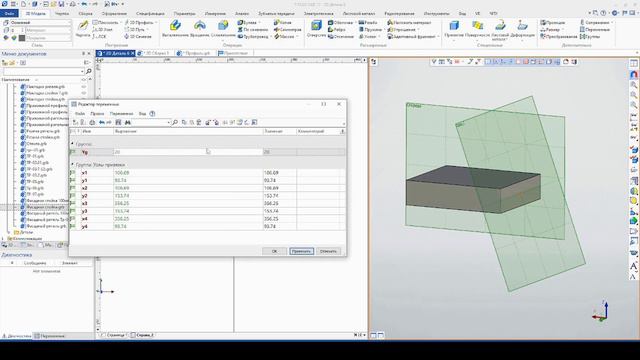Select the Rotation (Вращение) operation icon
This screenshot has height=360, width=640.
pyautogui.click(x=200, y=25)
